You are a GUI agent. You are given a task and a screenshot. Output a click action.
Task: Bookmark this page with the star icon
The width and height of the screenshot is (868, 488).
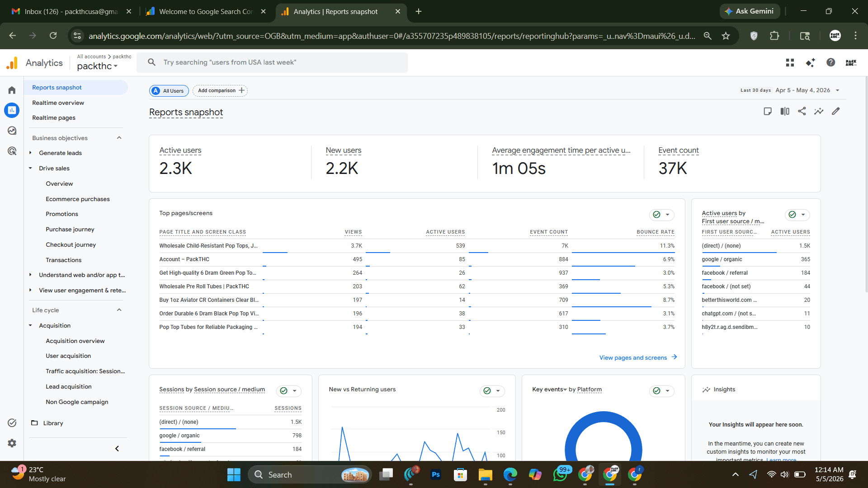click(726, 36)
